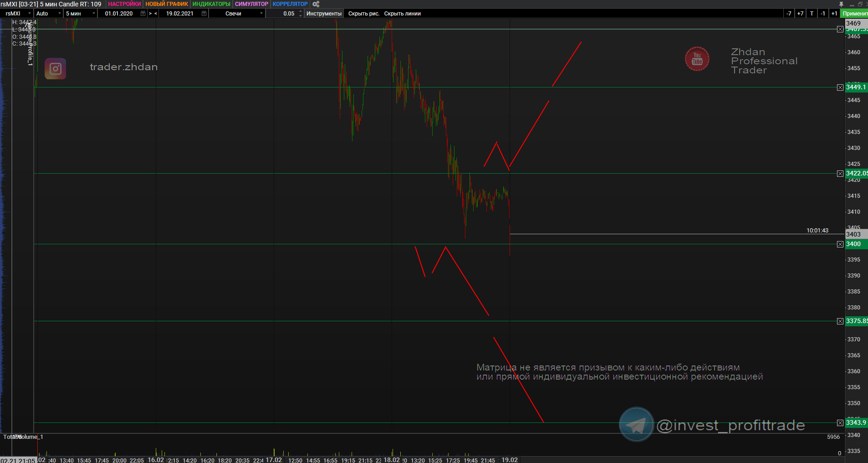Remove the 3400 level line
868x463 pixels.
point(840,244)
